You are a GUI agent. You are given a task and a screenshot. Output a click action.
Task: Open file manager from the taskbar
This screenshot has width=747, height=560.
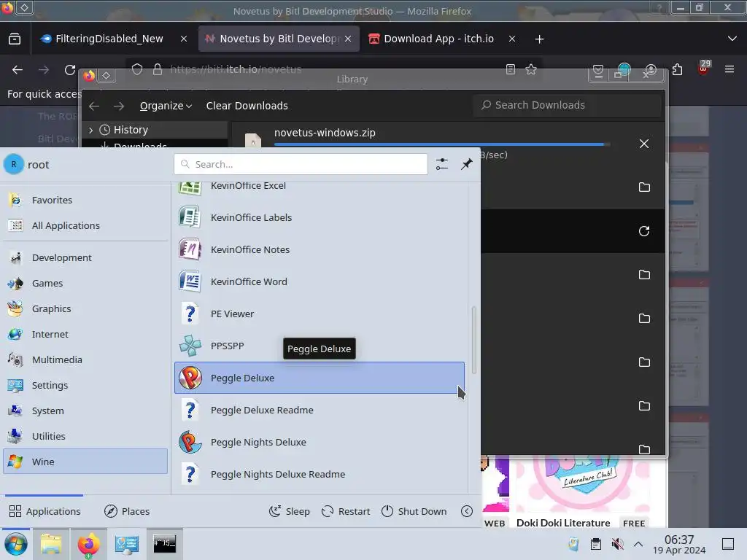point(51,544)
